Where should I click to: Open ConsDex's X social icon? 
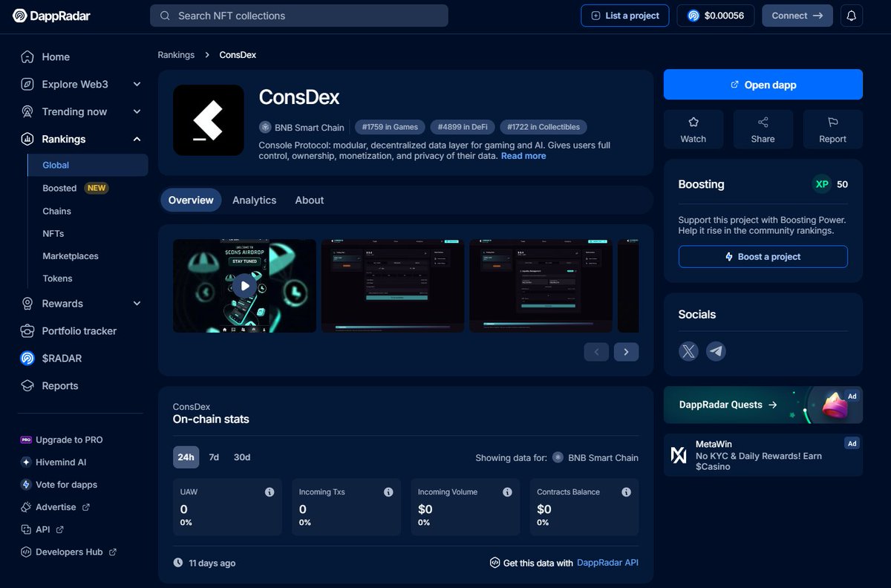(688, 351)
